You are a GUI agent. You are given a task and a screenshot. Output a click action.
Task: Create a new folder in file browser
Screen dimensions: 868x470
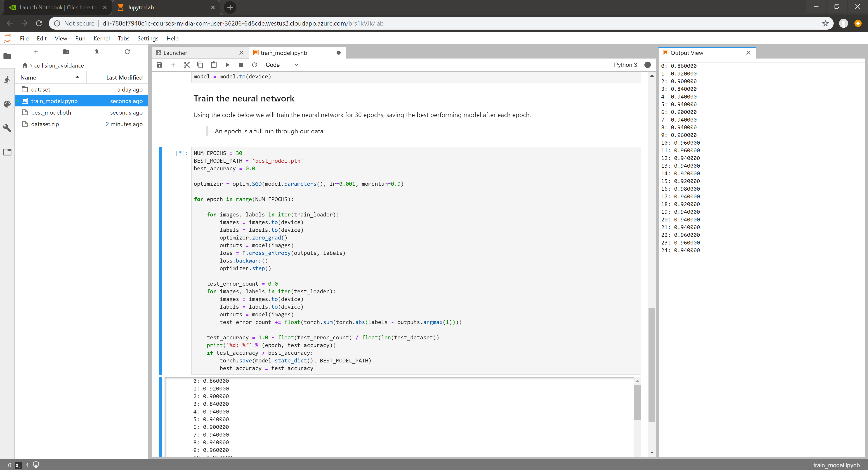coord(66,52)
